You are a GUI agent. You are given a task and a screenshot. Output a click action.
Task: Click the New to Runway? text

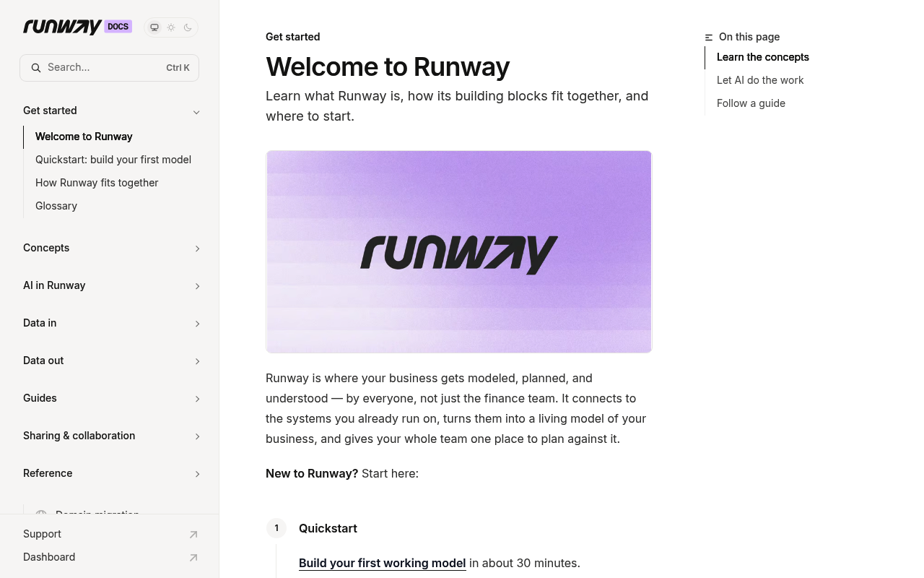coord(312,473)
